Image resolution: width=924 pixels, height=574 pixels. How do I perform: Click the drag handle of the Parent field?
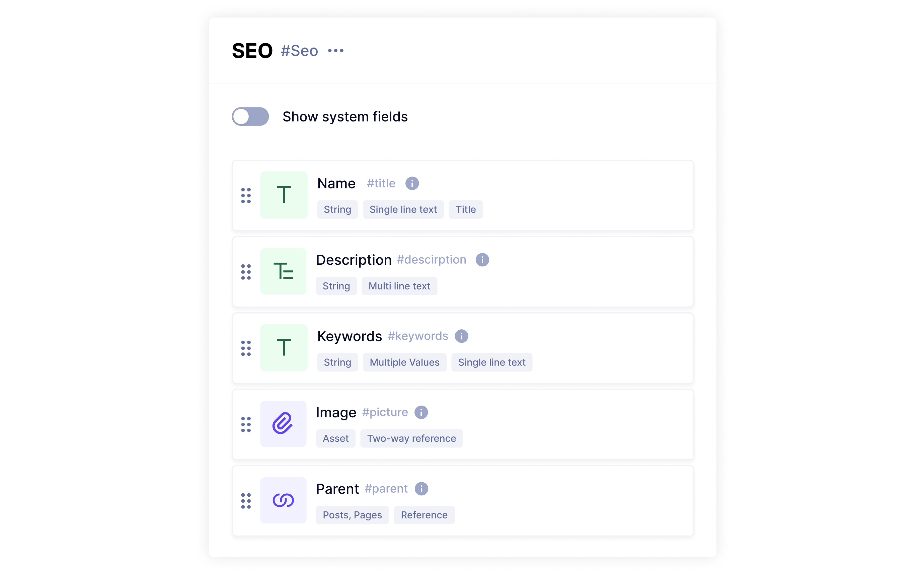pos(246,501)
